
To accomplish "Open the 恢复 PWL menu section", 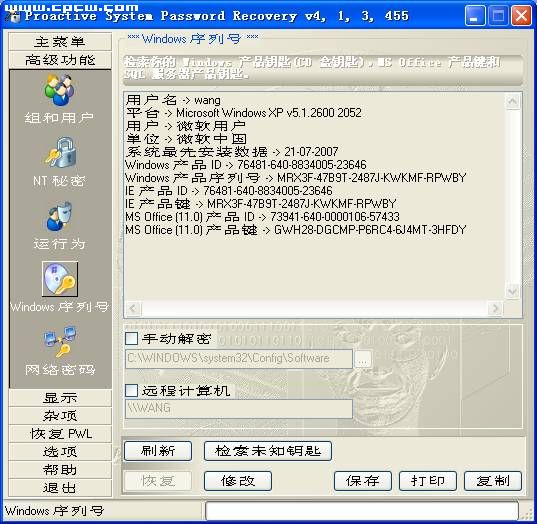I will pyautogui.click(x=60, y=434).
